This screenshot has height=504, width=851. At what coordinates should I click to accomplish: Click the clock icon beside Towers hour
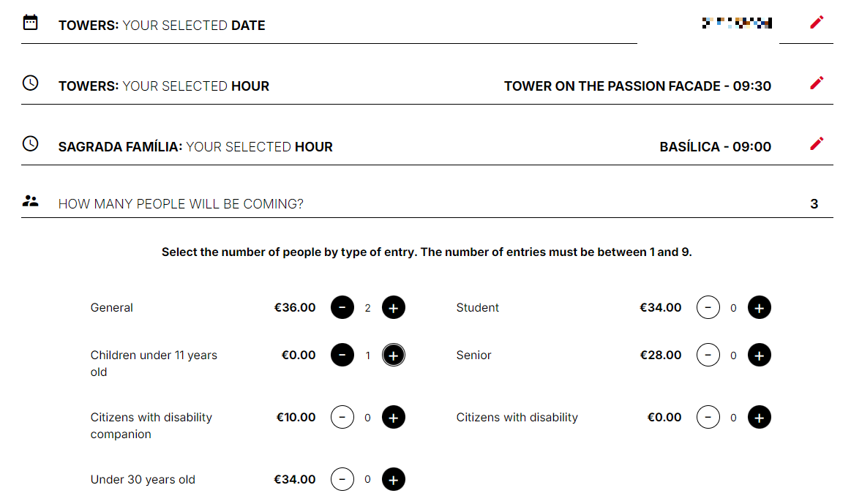coord(30,83)
